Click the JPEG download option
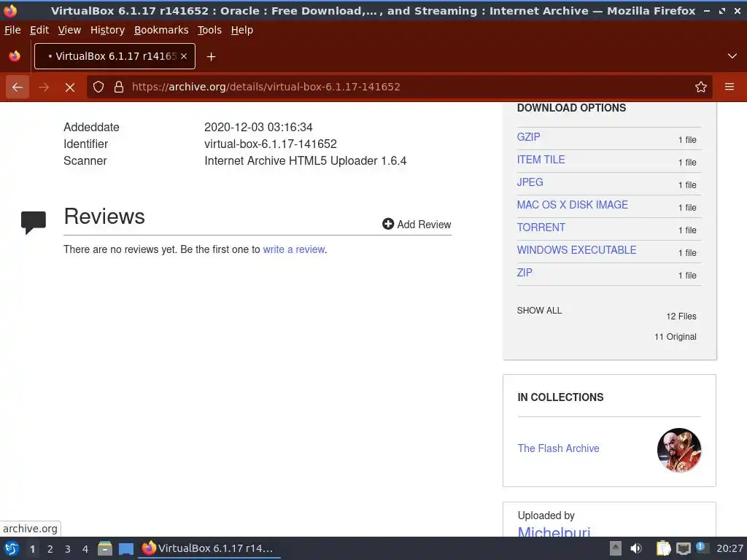747x560 pixels. click(530, 182)
